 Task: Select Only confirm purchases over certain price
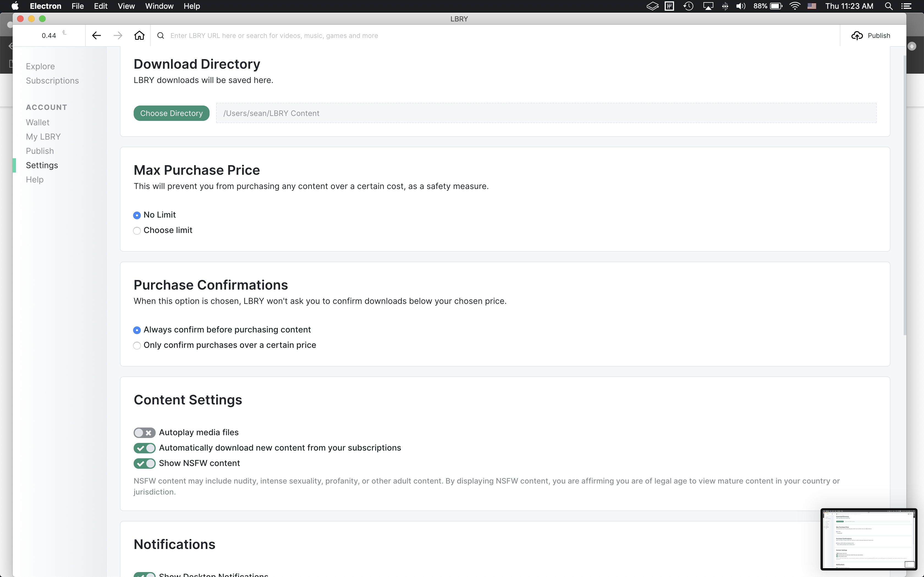(137, 345)
